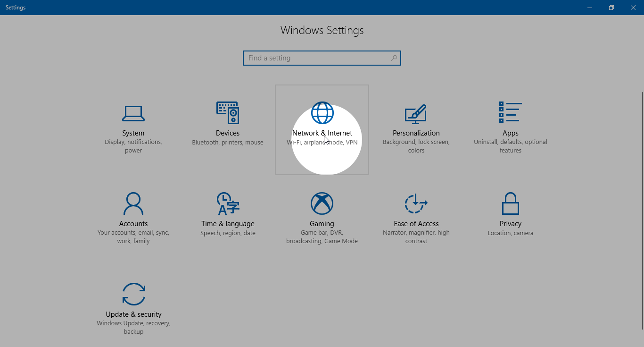Viewport: 644px width, 347px height.
Task: Click 'Display, notifications, power' description
Action: pyautogui.click(x=133, y=146)
